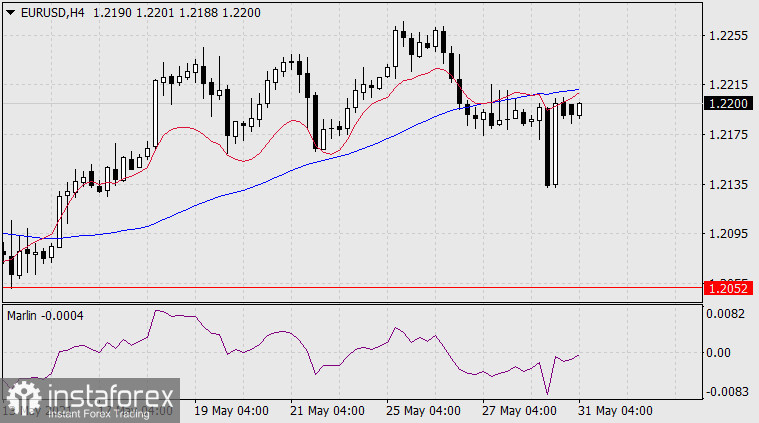Click the 31 May 04:00 time label

click(615, 411)
